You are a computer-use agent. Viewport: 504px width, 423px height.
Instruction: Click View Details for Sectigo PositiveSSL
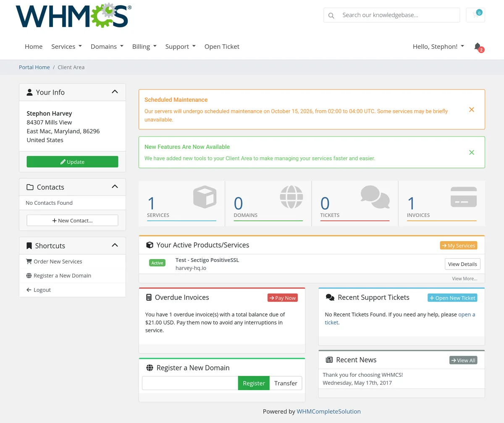tap(462, 264)
